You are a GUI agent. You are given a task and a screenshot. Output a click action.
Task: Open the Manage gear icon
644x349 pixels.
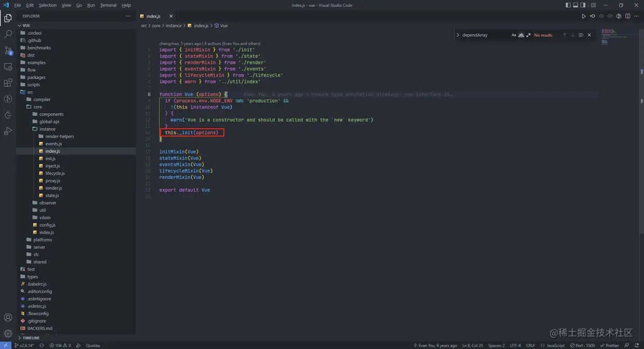point(8,333)
